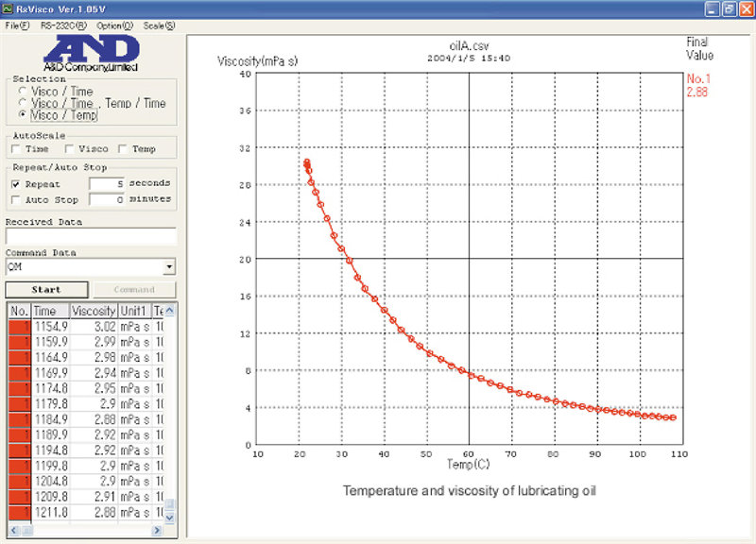Tick the Auto Stop checkbox
Screen dimensions: 756x544
click(x=15, y=200)
